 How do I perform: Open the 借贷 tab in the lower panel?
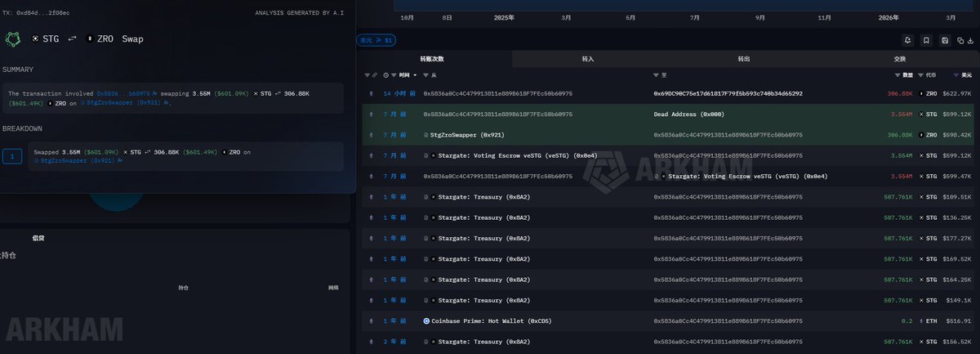tap(38, 238)
